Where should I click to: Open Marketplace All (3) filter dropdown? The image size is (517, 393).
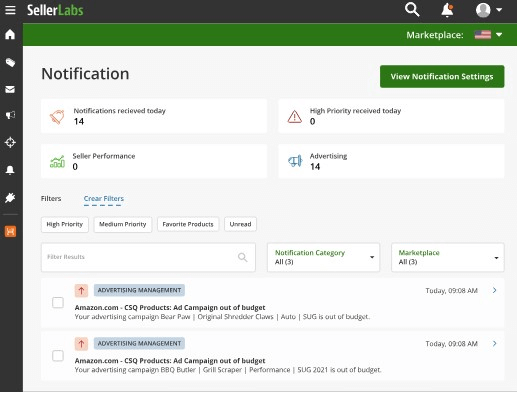(x=448, y=257)
